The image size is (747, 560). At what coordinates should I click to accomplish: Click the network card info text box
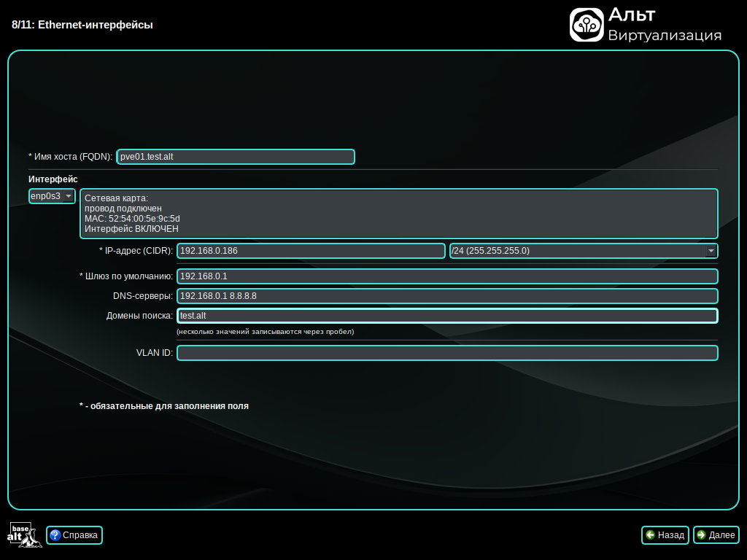(398, 214)
